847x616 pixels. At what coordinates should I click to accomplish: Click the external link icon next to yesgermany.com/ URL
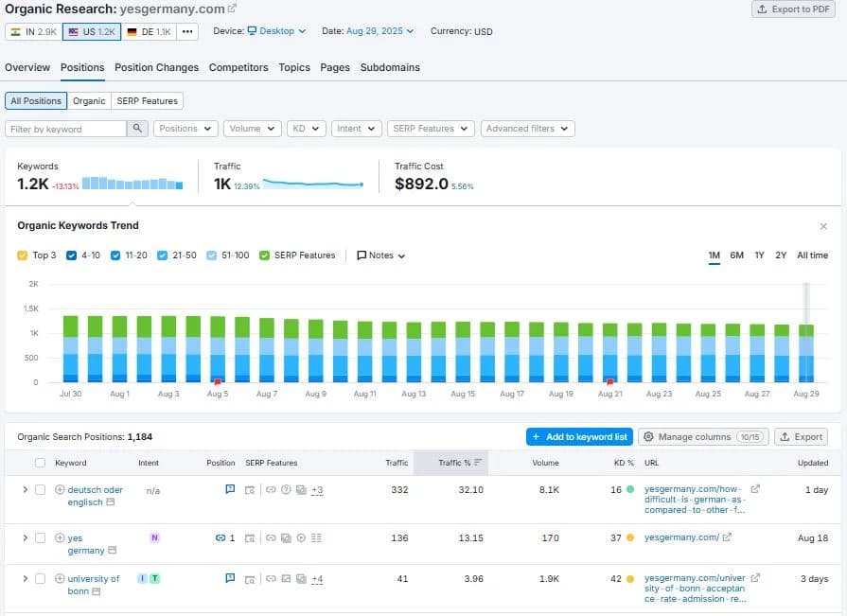coord(727,537)
